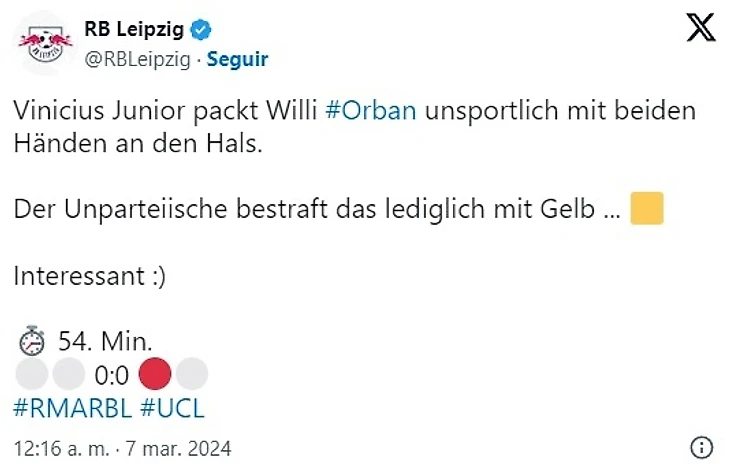This screenshot has width=730, height=474.
Task: Click the yellow card emoji
Action: tap(647, 210)
